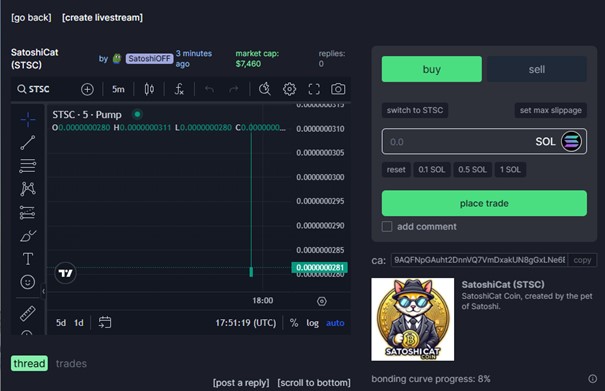
Task: Click the creator's green frog avatar
Action: point(117,58)
